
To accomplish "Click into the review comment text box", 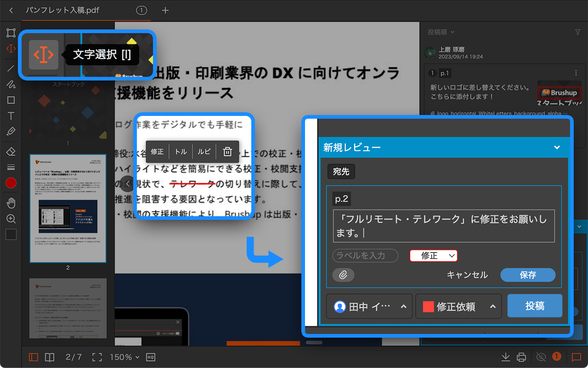I will click(444, 226).
